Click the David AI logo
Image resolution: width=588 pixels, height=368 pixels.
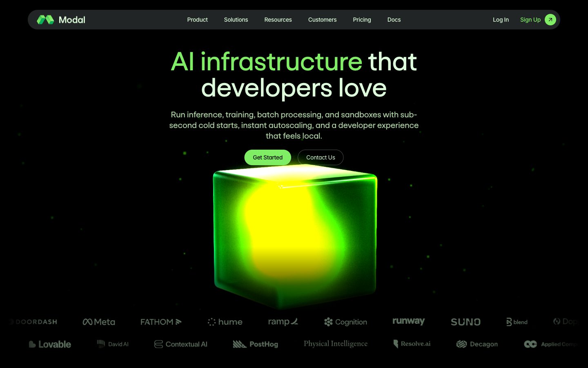click(113, 344)
